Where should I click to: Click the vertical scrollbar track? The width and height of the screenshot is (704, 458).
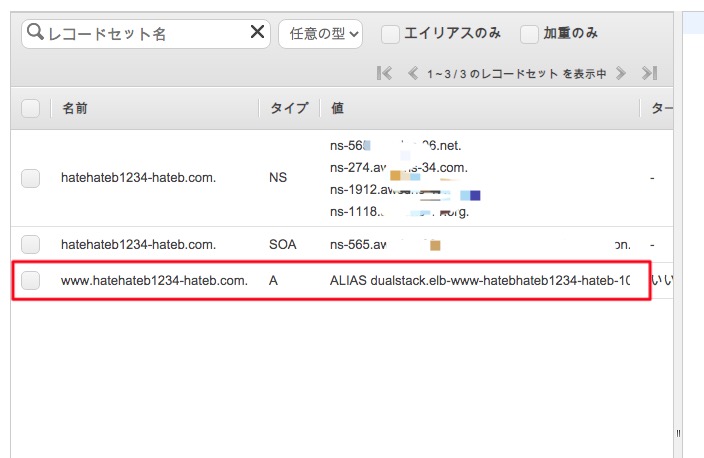click(678, 233)
